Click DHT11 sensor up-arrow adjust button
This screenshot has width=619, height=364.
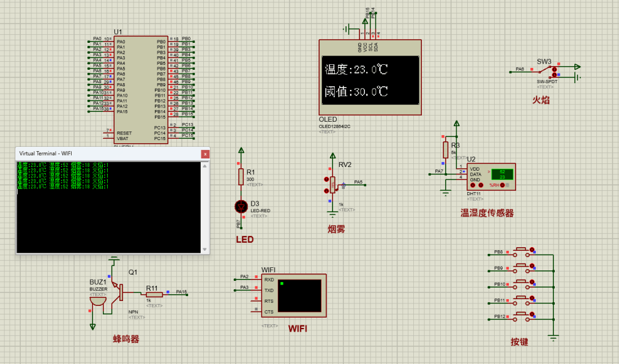click(481, 185)
